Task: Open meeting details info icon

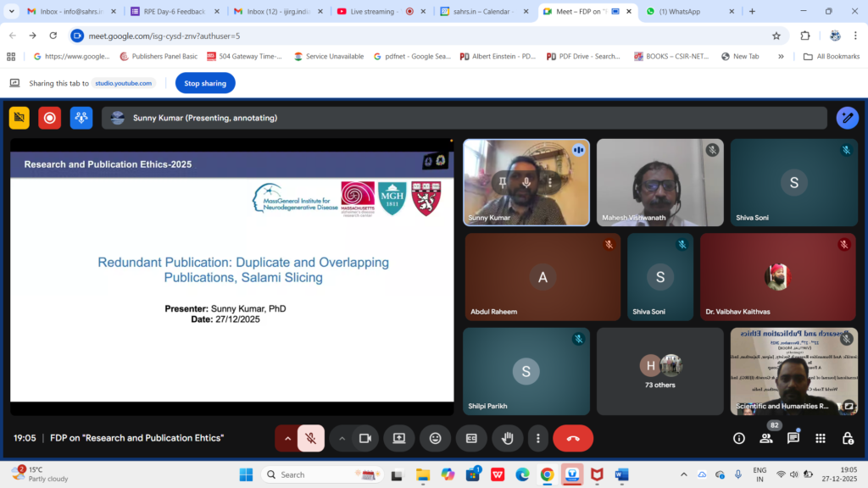Action: click(739, 438)
